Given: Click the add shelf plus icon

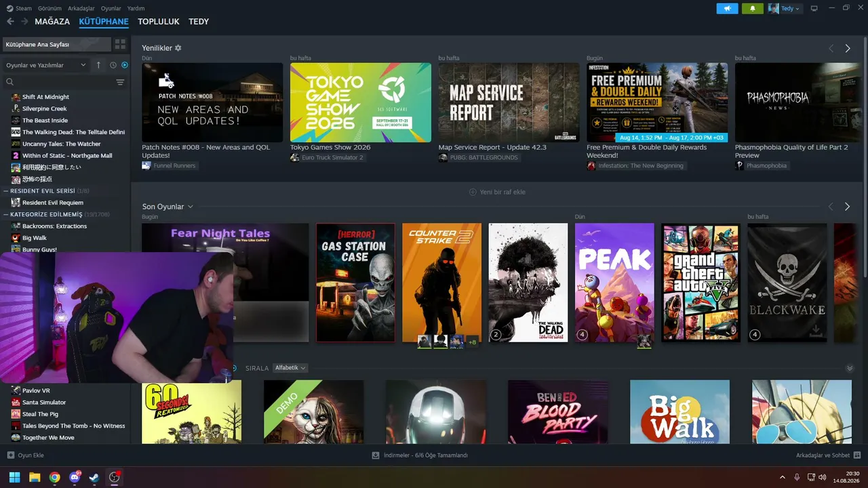Looking at the screenshot, I should click(473, 192).
